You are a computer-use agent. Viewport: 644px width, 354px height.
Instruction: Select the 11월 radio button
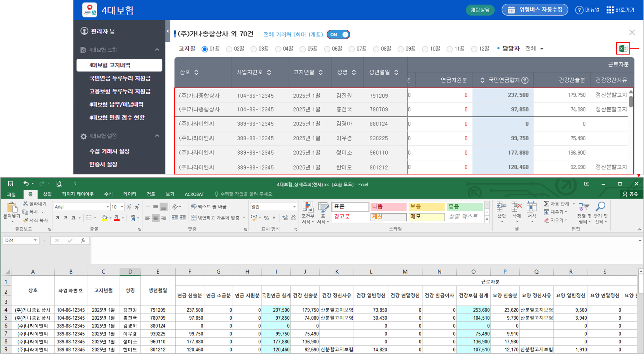click(450, 49)
